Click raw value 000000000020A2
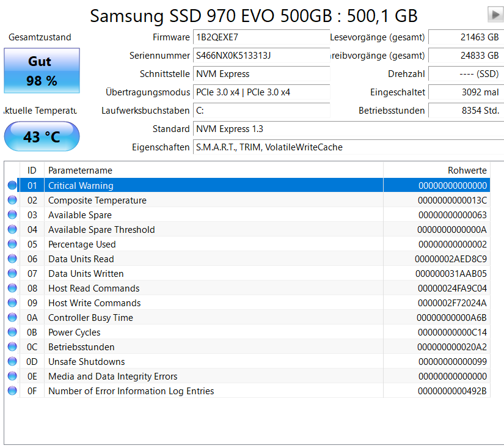The image size is (504, 448). (x=452, y=347)
